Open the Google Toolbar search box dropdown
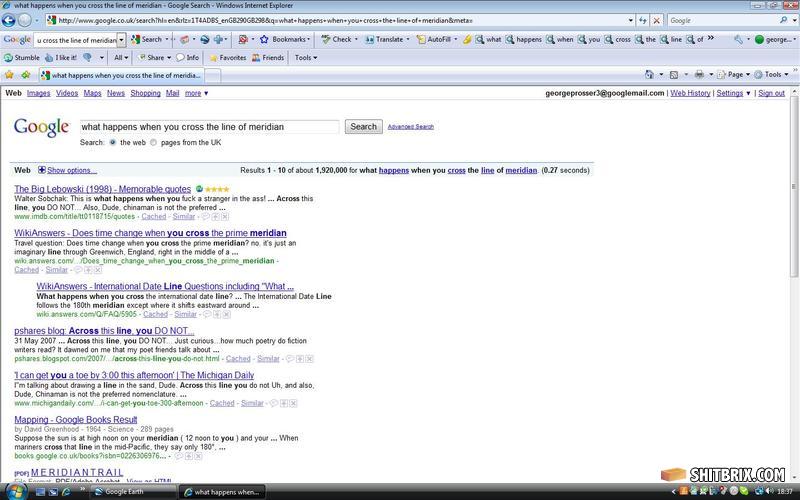Image resolution: width=800 pixels, height=500 pixels. (121, 40)
